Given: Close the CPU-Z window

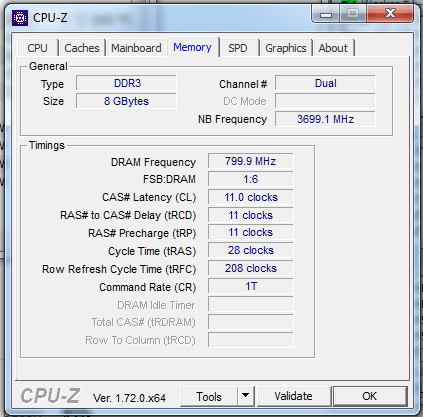Looking at the screenshot, I should (x=390, y=14).
